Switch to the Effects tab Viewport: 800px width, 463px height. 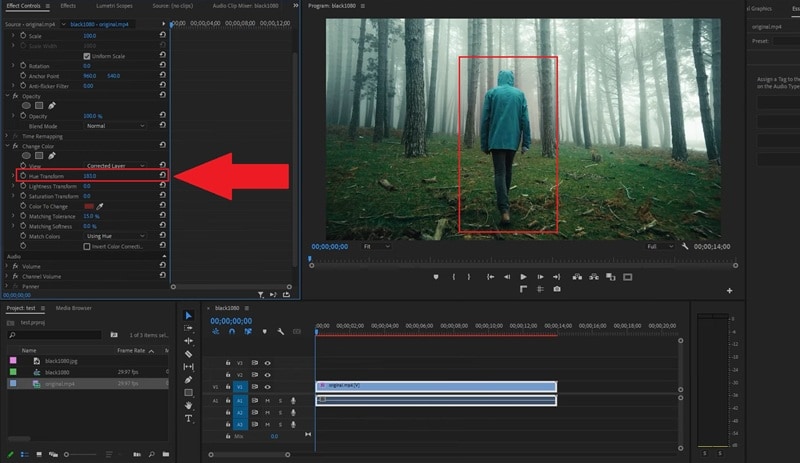pyautogui.click(x=68, y=6)
